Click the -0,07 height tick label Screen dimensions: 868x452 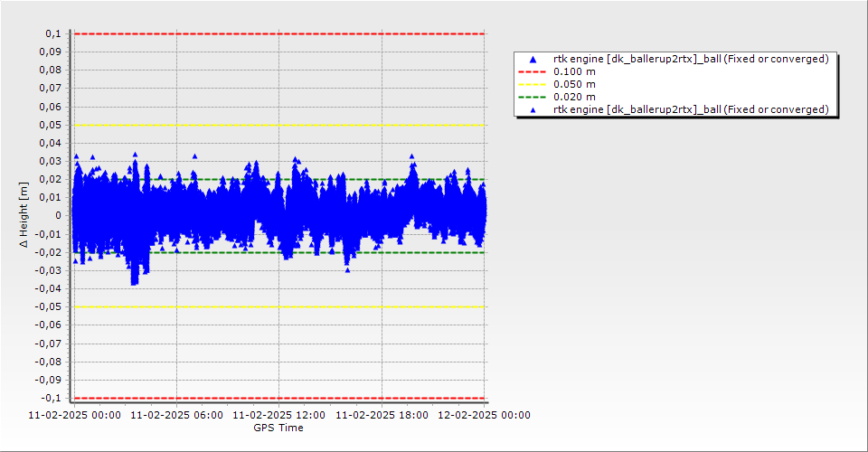pyautogui.click(x=48, y=344)
